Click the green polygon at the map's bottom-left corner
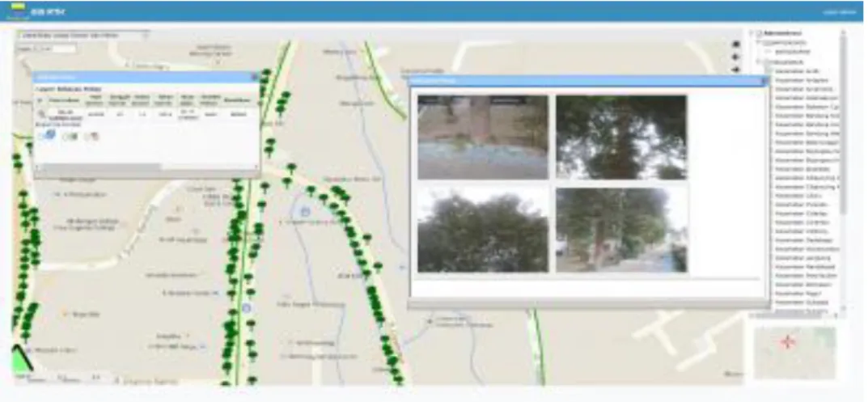This screenshot has height=402, width=868. coord(21,359)
